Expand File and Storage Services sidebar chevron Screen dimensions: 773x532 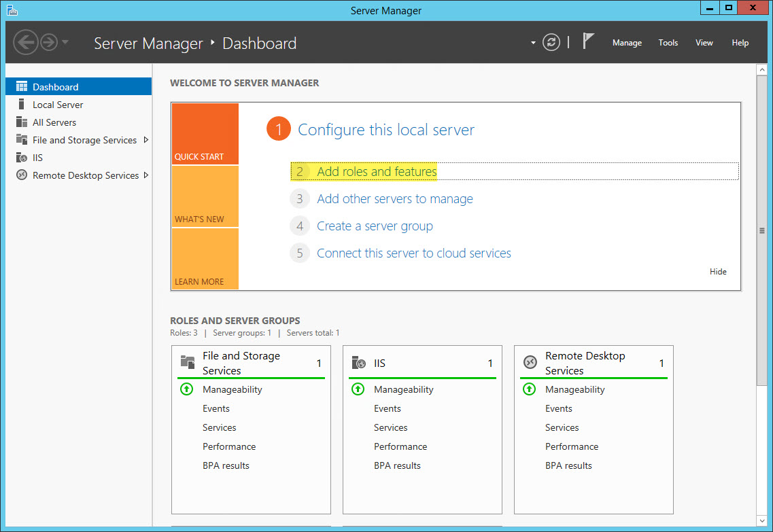[145, 139]
